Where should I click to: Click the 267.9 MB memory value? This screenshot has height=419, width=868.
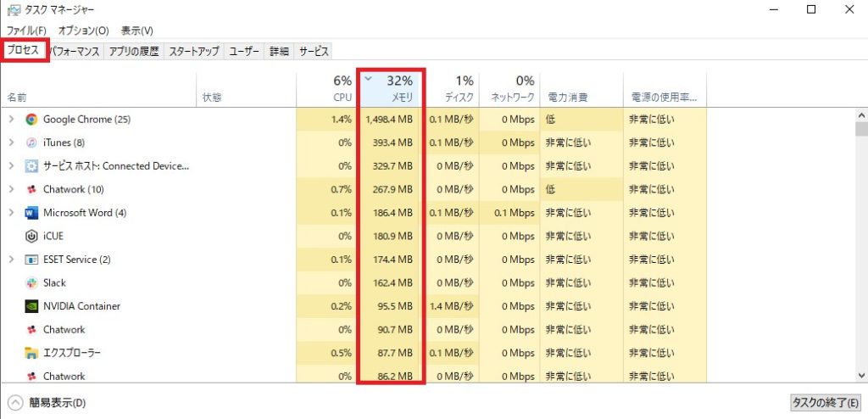point(393,189)
